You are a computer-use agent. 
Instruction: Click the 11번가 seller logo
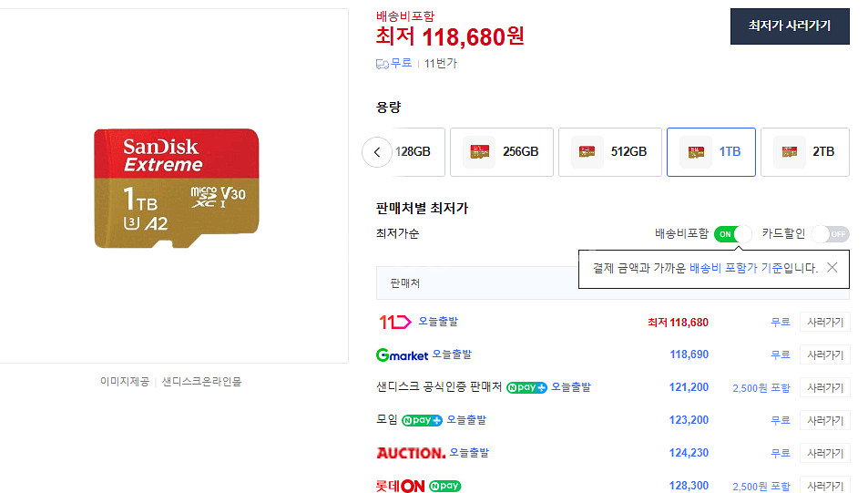[394, 322]
